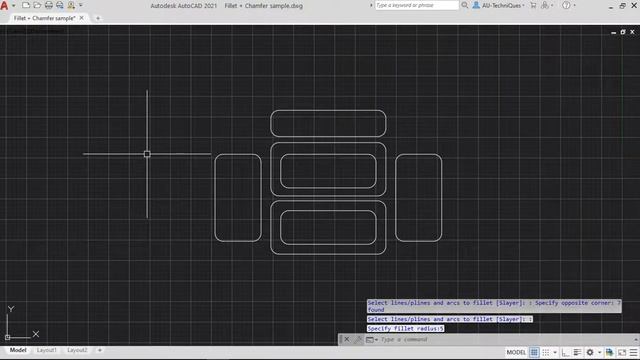Image resolution: width=640 pixels, height=360 pixels.
Task: Open the AU-TechniQues account menu
Action: [x=499, y=5]
